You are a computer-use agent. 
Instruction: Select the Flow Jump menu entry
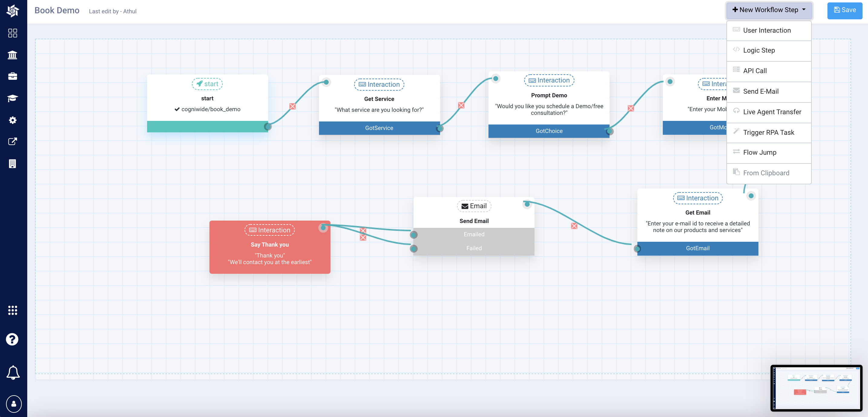(760, 153)
